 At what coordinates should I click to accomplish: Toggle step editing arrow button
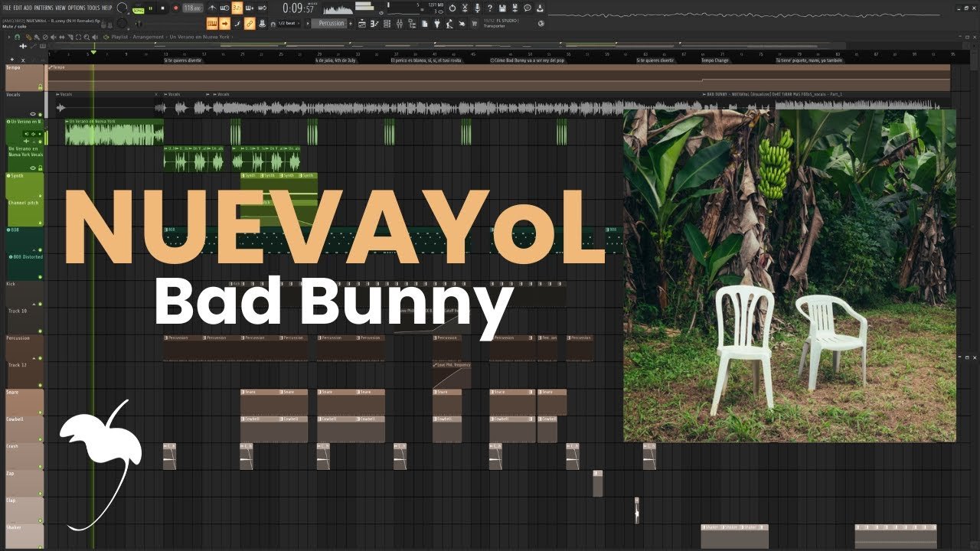coord(224,24)
